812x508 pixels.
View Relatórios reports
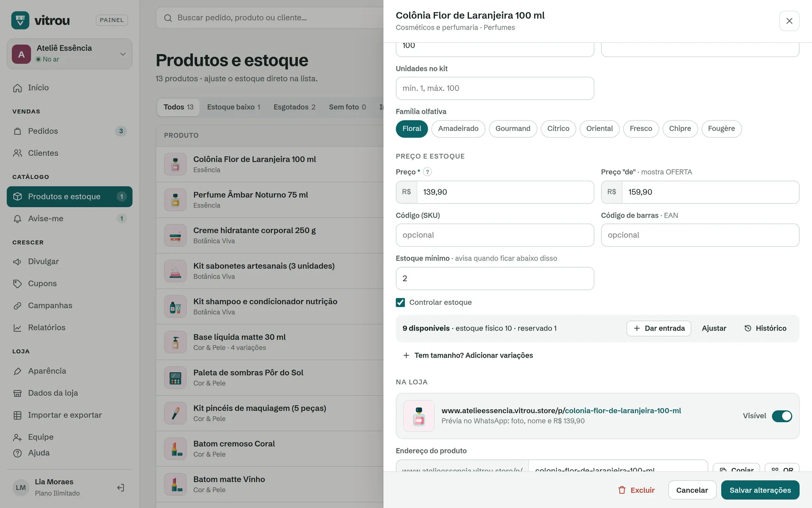pyautogui.click(x=69, y=327)
